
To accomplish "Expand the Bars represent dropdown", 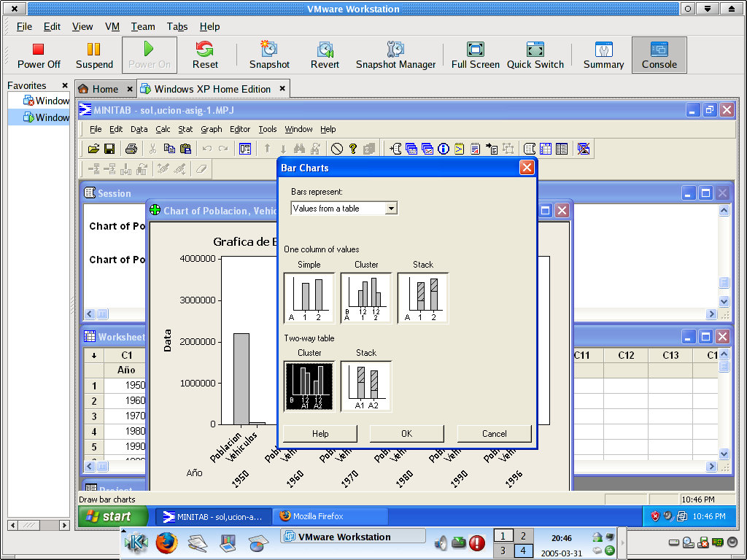I will [x=391, y=209].
